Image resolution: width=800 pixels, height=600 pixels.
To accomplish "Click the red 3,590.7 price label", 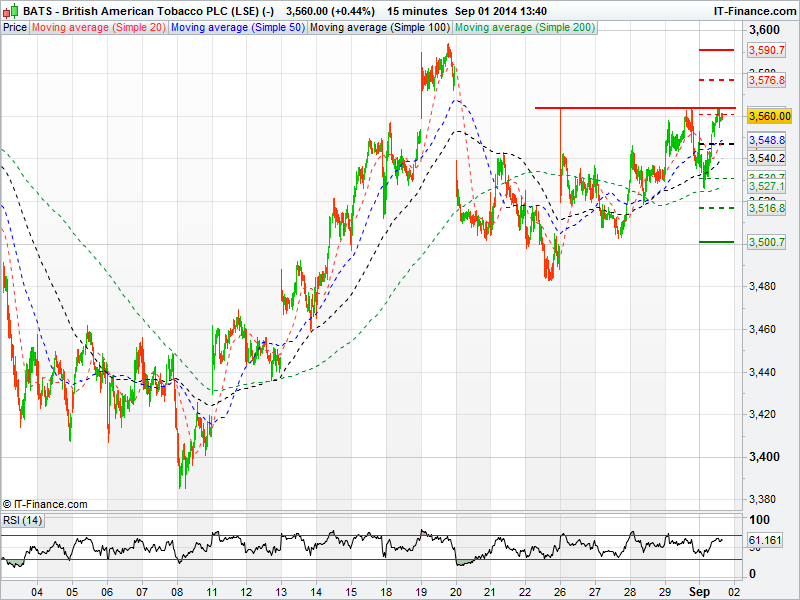I will (x=766, y=50).
